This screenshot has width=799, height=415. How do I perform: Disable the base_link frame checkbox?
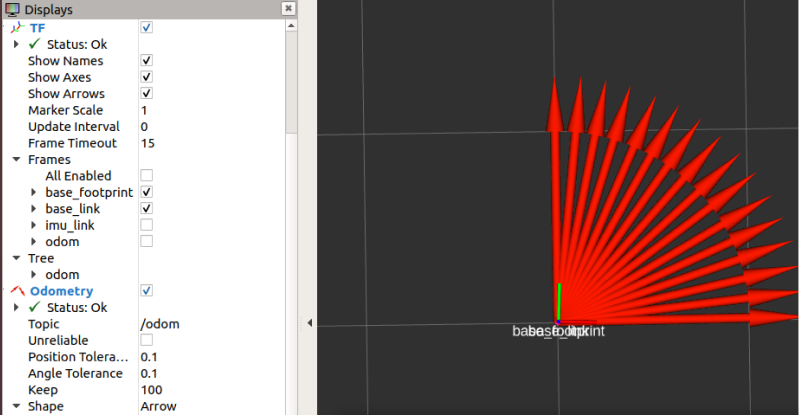(146, 208)
